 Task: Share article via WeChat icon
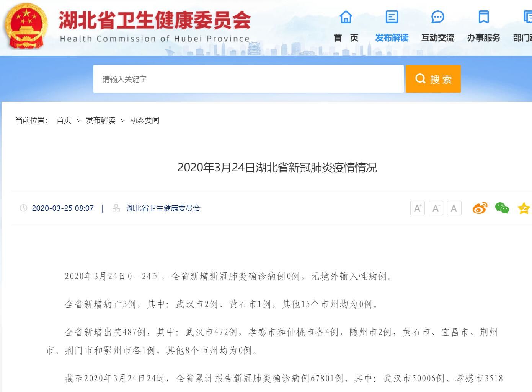(502, 208)
